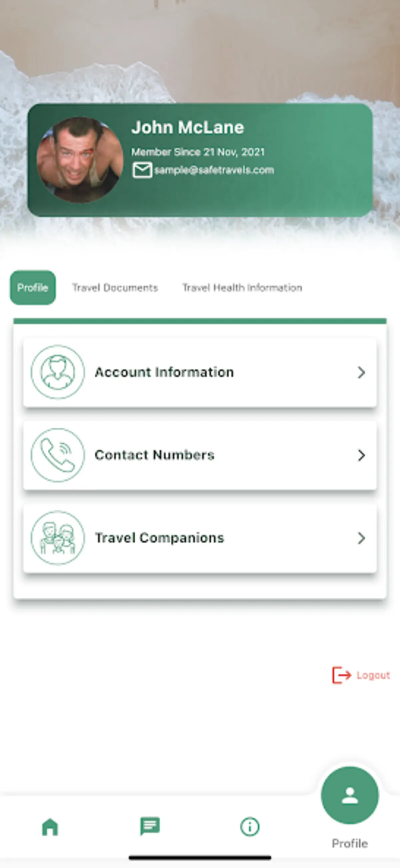Click the phone Contact Numbers icon

pyautogui.click(x=58, y=455)
